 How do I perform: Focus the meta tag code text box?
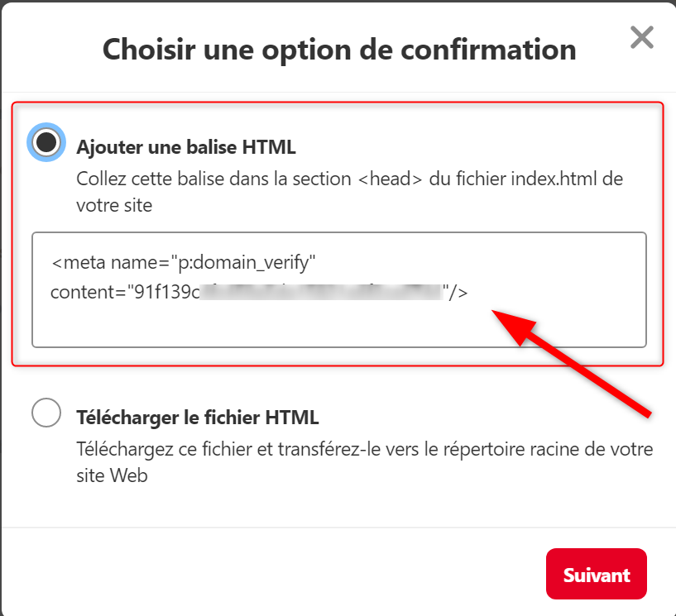pos(339,289)
